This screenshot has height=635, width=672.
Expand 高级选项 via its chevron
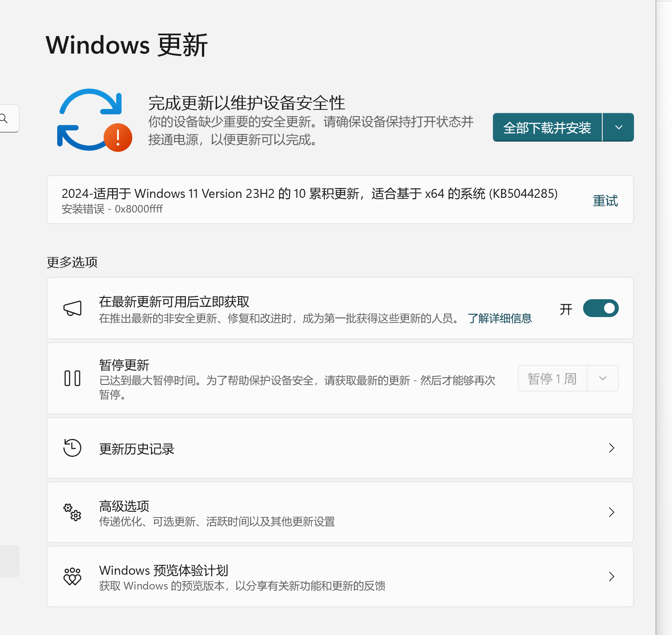[612, 512]
